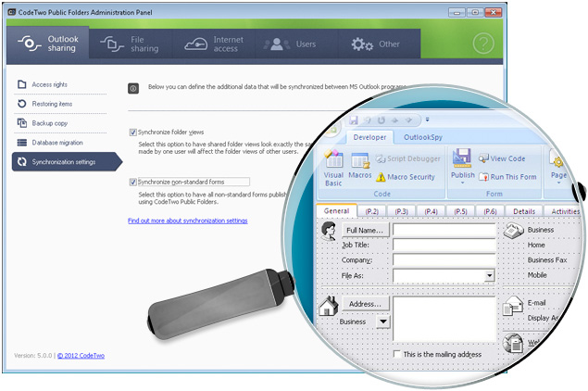Click the round help question mark icon
Screen dimensions: 588x391
pos(483,44)
